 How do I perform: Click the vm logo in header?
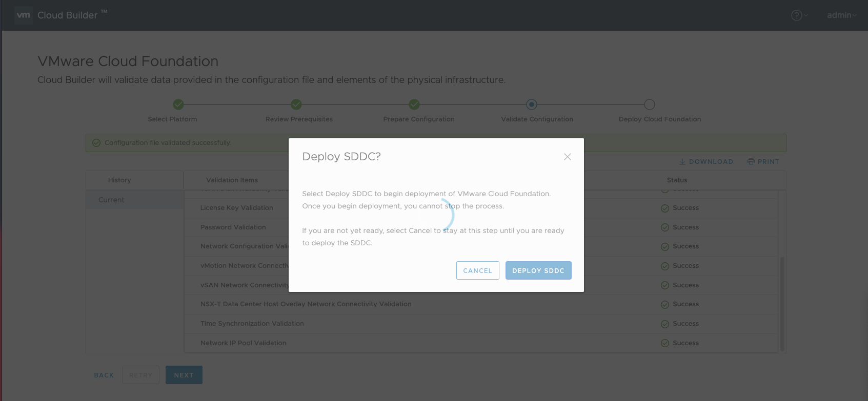(23, 15)
